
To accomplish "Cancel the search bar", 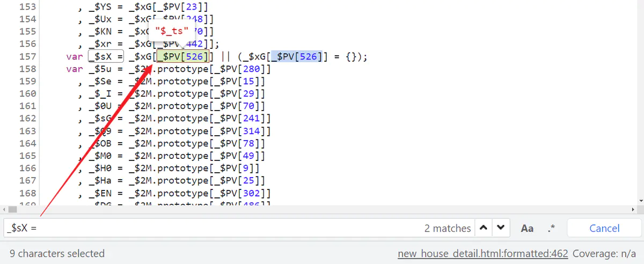I will click(604, 228).
